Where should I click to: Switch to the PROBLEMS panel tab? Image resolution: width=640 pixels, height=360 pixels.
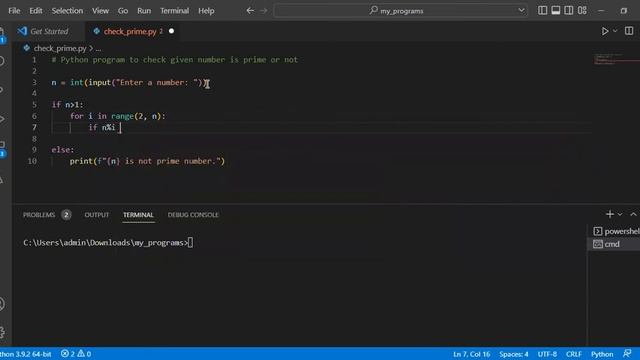click(39, 215)
